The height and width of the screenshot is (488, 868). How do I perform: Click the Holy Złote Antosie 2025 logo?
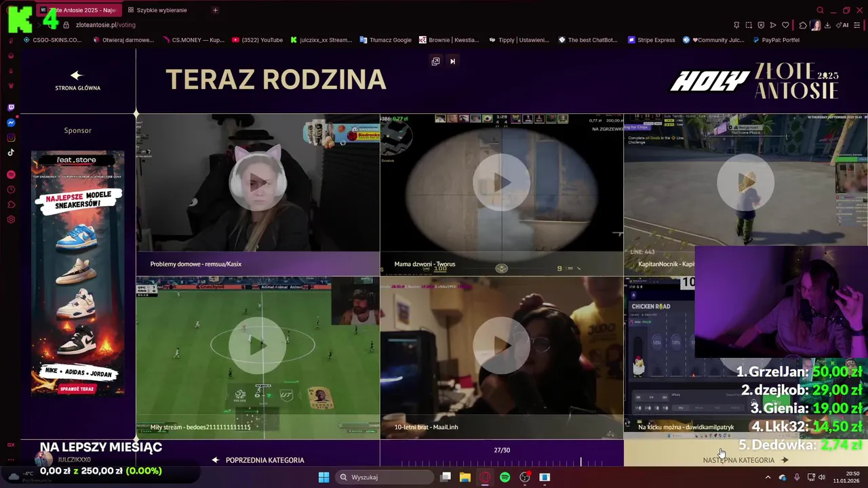click(754, 81)
